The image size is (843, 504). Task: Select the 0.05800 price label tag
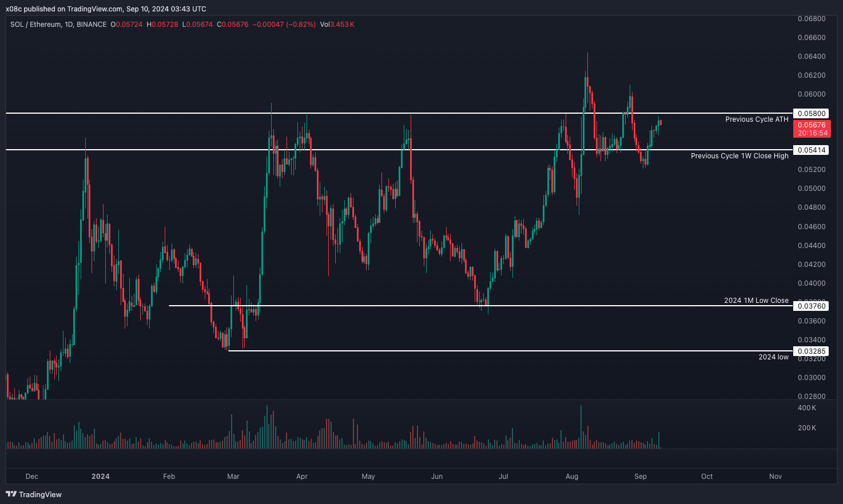pyautogui.click(x=811, y=114)
